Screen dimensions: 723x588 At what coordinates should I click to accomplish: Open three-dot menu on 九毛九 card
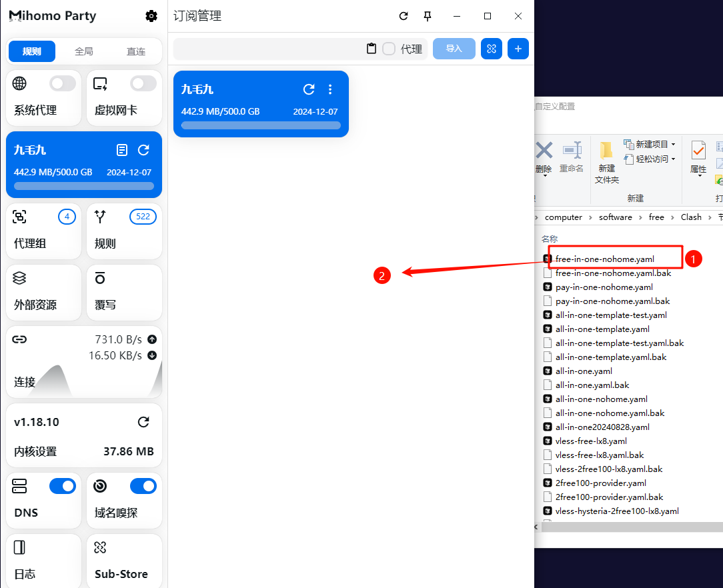point(330,89)
